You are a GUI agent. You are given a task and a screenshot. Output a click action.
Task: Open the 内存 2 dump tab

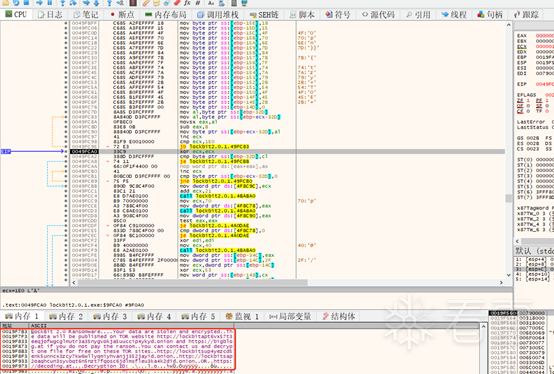point(66,316)
